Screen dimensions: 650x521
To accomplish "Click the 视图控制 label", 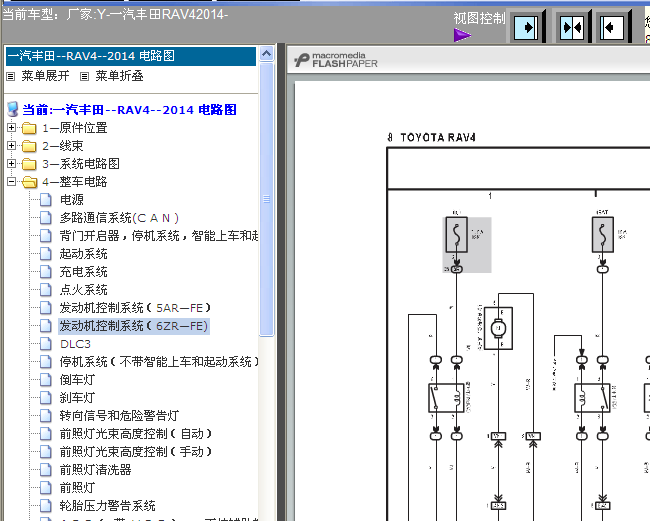I will 479,18.
